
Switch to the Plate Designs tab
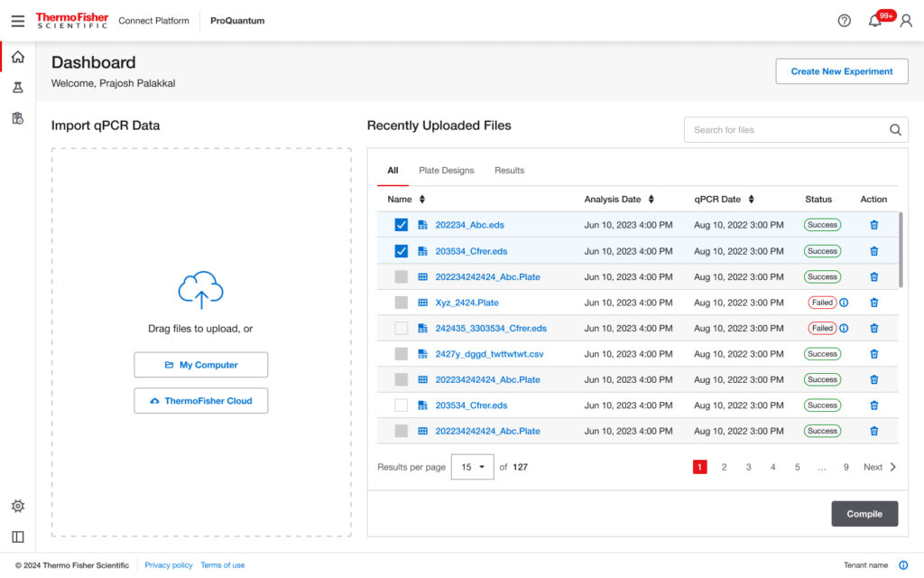[446, 171]
